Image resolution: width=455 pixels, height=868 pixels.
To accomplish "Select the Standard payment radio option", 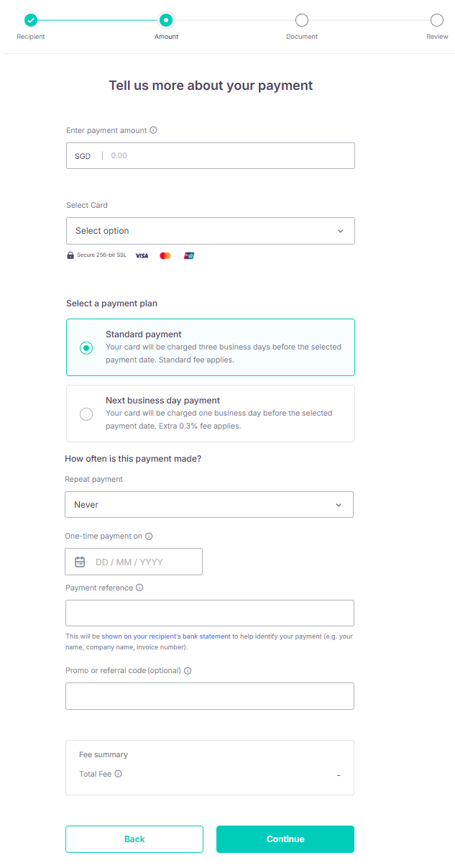I will [x=86, y=348].
